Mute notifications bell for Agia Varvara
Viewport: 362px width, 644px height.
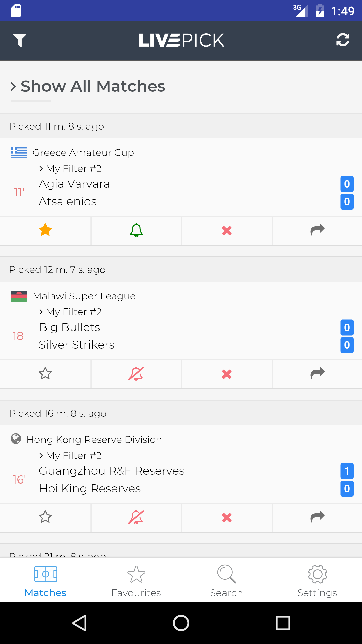pyautogui.click(x=136, y=230)
